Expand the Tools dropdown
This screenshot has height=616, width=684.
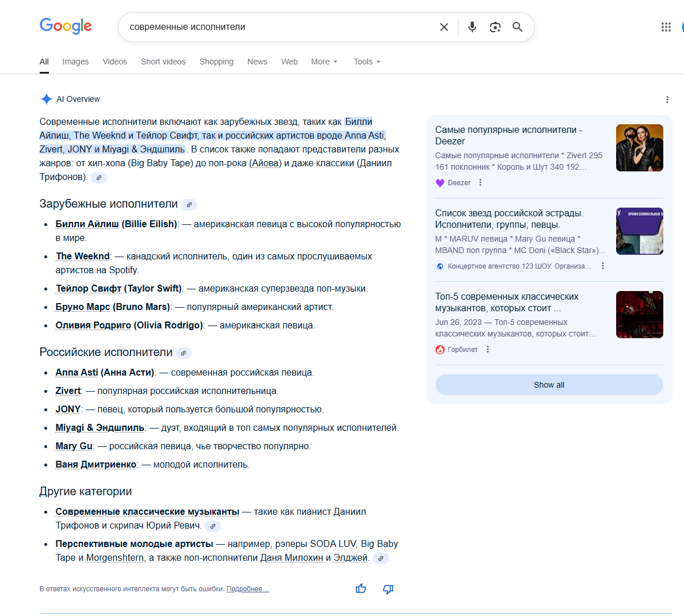(367, 62)
